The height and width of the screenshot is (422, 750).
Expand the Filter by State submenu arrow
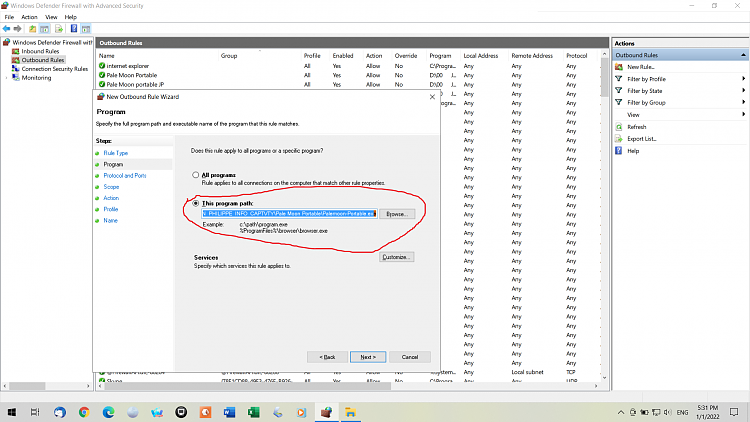(744, 90)
